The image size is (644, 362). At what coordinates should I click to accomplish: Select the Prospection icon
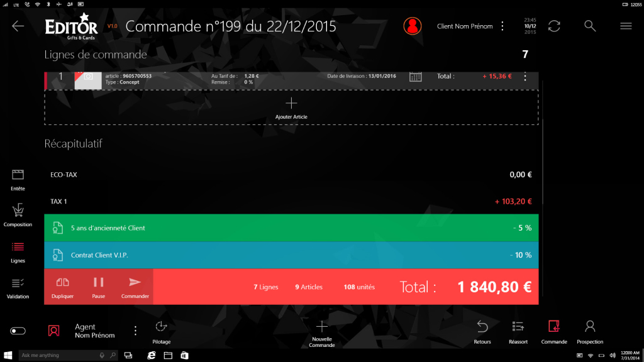[590, 327]
